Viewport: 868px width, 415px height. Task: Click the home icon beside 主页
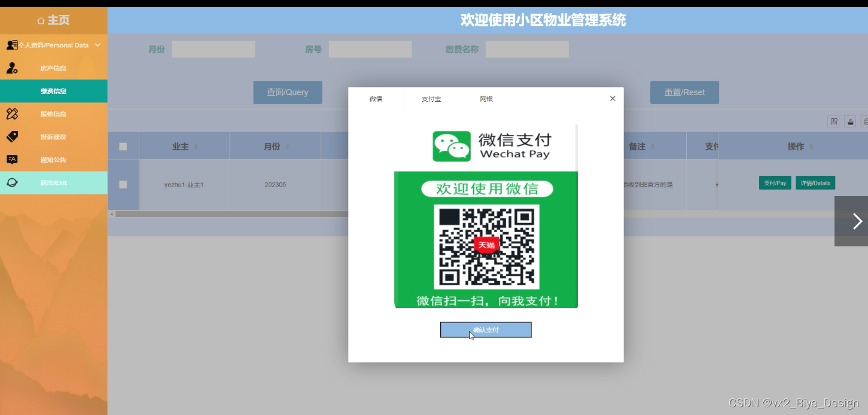pos(41,21)
